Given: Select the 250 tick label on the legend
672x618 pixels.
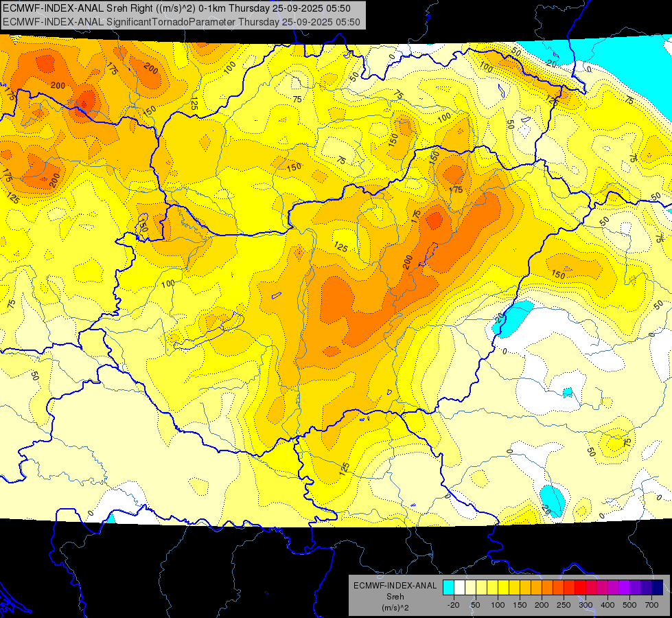Looking at the screenshot, I should [x=564, y=605].
